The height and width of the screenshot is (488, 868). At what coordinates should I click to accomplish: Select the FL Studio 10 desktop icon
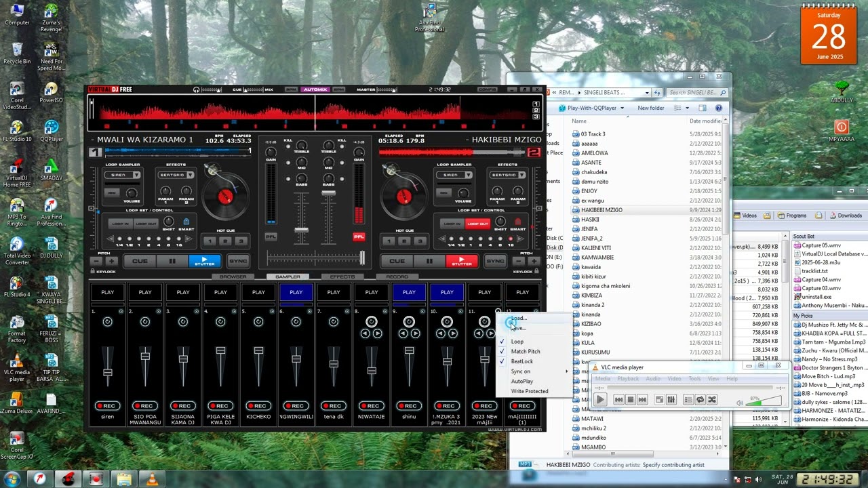pyautogui.click(x=17, y=129)
